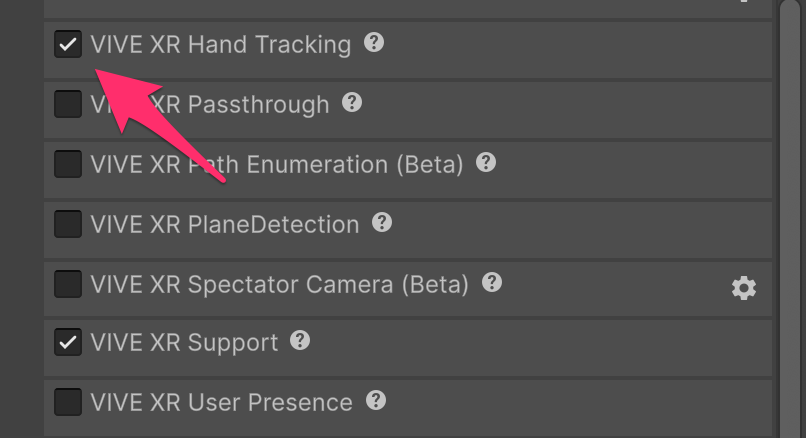Click the VIVE XR Support label text
Viewport: 806px width, 438px height.
tap(184, 343)
